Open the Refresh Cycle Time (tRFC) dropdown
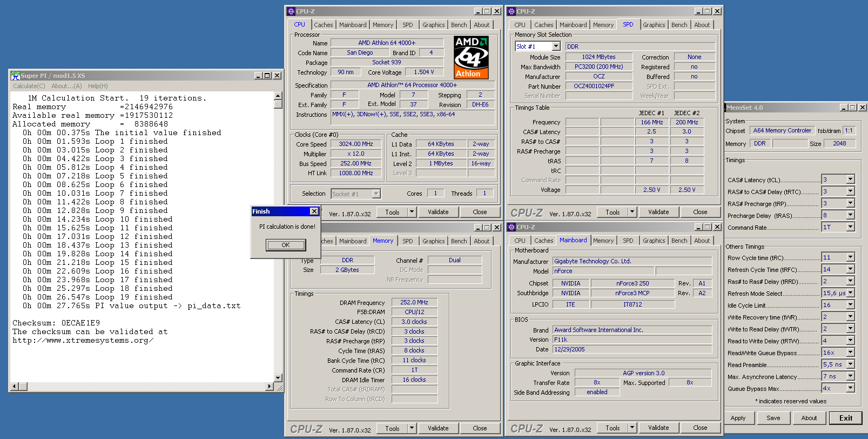 tap(850, 269)
